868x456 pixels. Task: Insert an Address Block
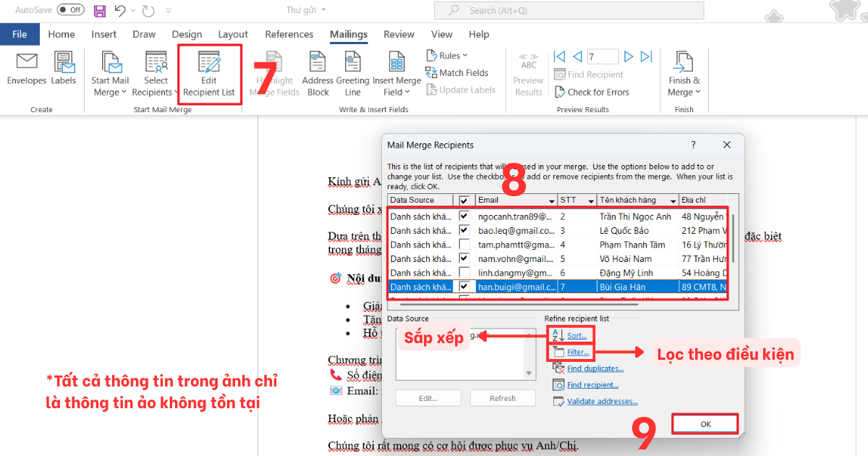pos(318,74)
